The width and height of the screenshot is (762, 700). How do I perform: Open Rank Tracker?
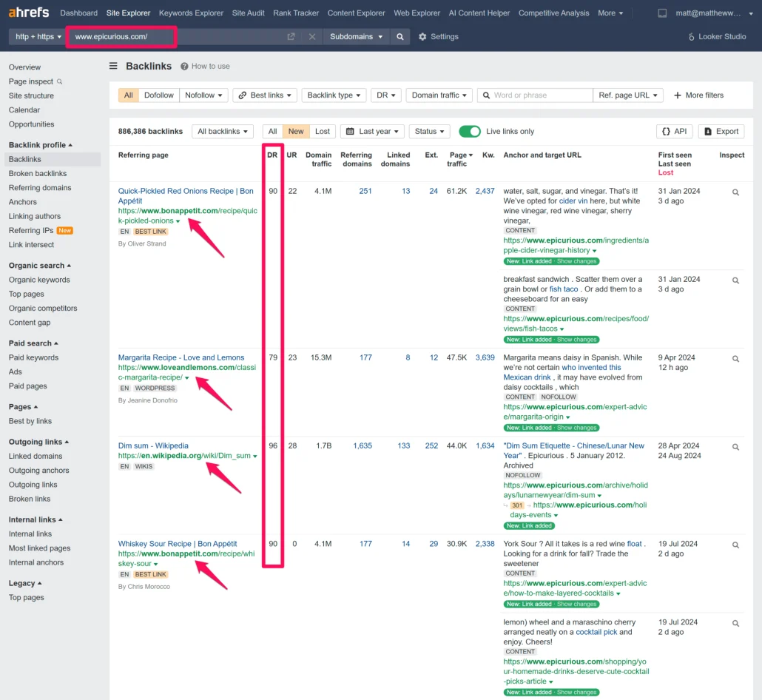(296, 13)
